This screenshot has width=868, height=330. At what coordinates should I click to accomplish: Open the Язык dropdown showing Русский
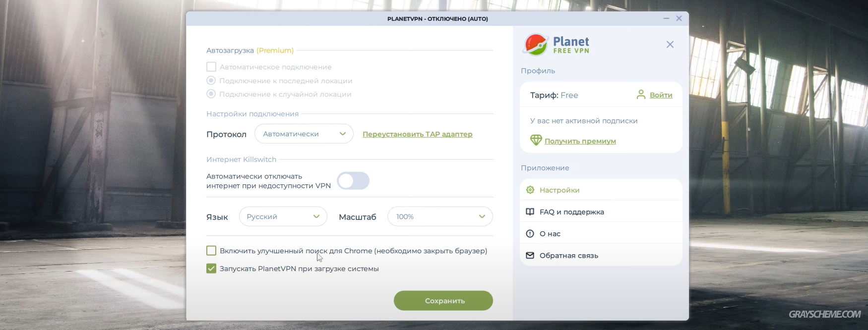click(283, 217)
